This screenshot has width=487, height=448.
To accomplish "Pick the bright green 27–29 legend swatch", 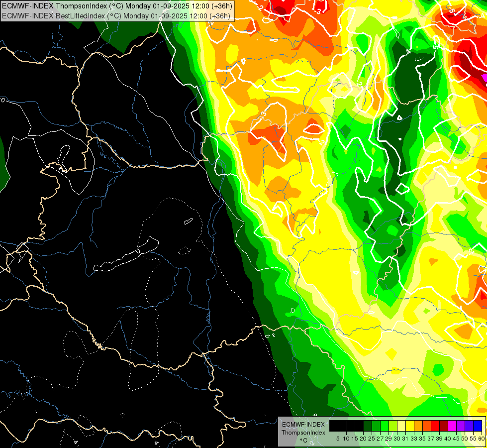I will (385, 426).
